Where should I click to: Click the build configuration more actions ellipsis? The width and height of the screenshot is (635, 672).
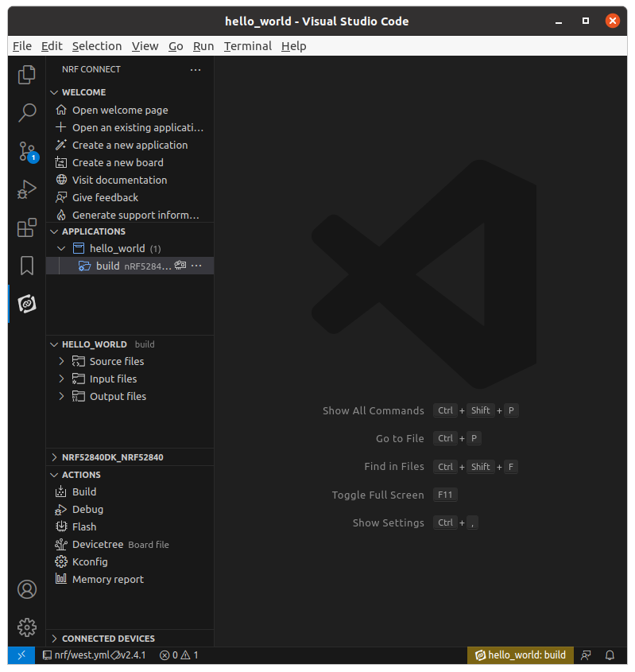click(x=196, y=266)
